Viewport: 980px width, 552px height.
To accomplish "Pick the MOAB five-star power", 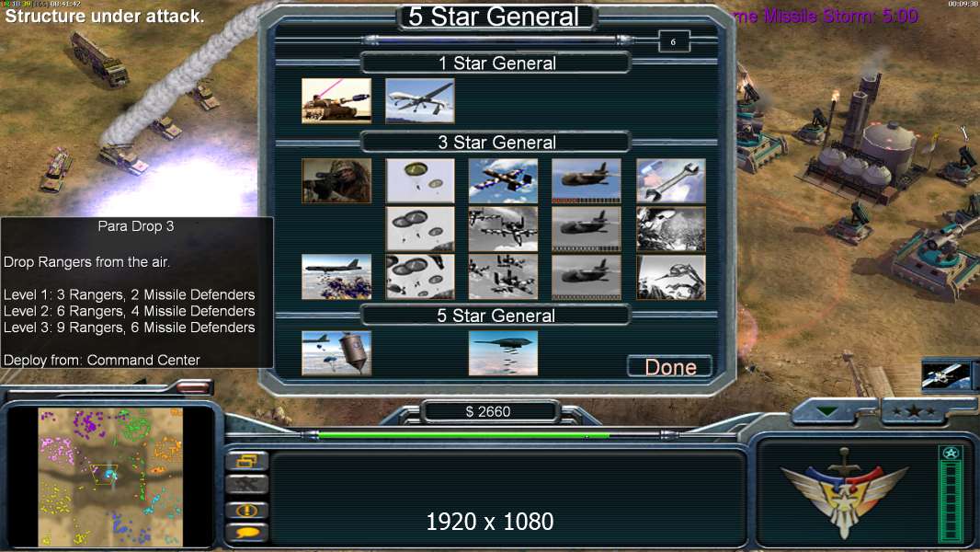I will click(x=336, y=353).
